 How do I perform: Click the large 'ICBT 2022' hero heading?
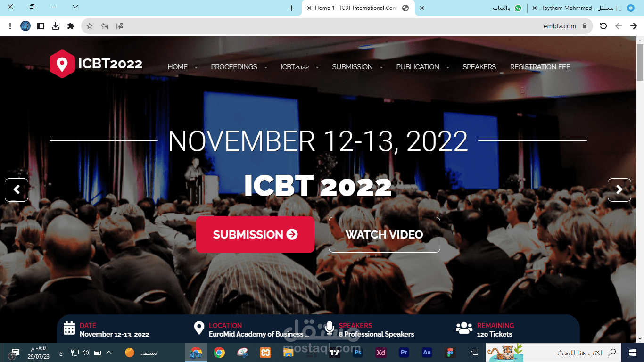(318, 186)
